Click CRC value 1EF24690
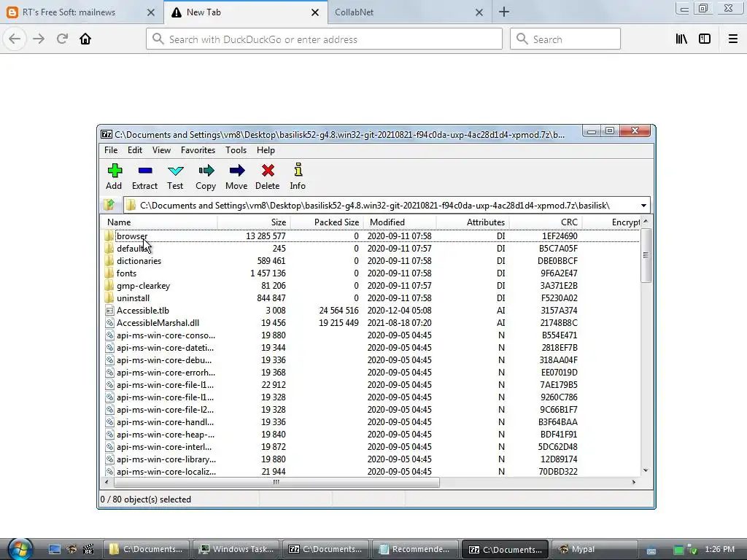 560,236
